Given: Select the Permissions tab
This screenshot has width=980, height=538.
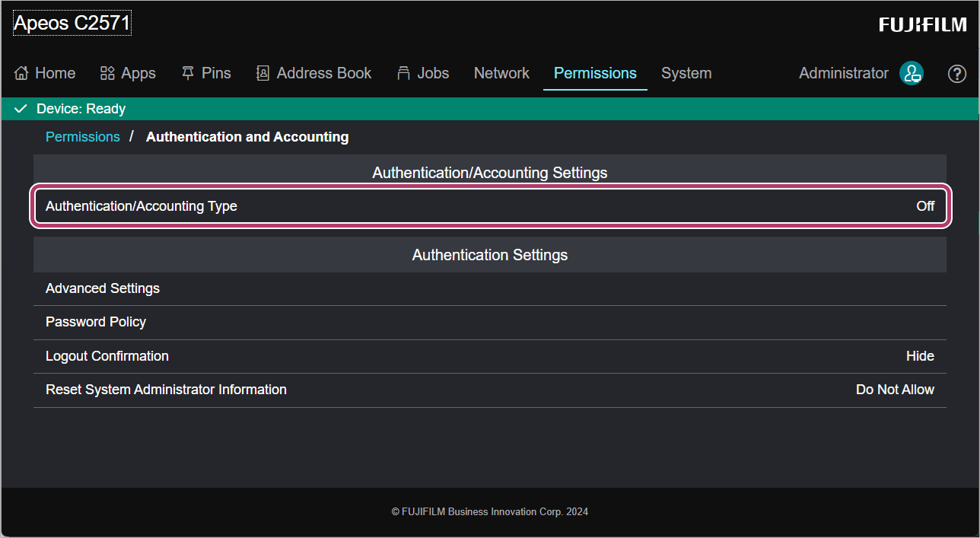Looking at the screenshot, I should point(595,74).
